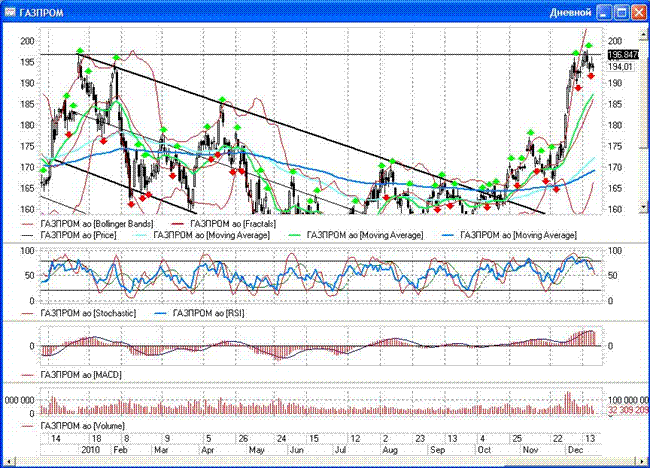650x468 pixels.
Task: Minimize the ГАЗПРОМ chart window
Action: click(x=604, y=12)
